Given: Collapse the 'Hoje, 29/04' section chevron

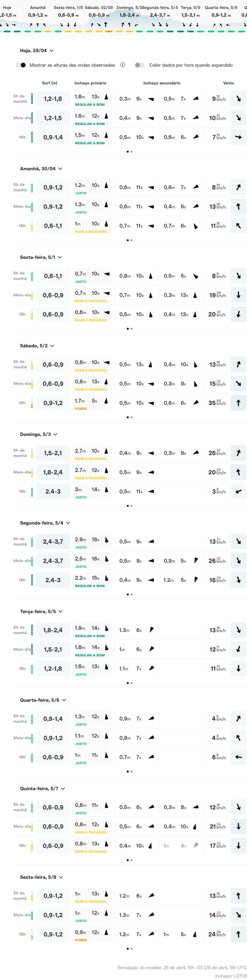Looking at the screenshot, I should 51,51.
